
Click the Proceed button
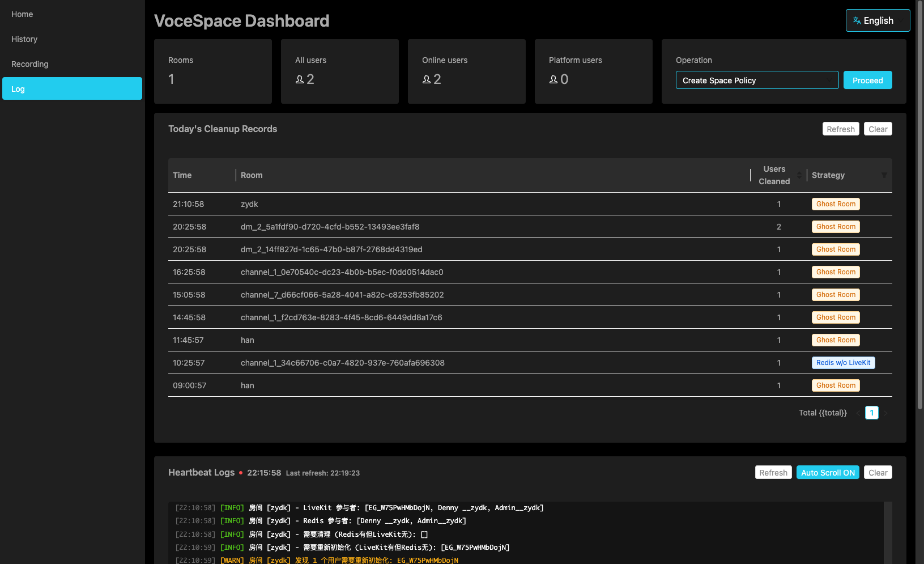tap(867, 80)
